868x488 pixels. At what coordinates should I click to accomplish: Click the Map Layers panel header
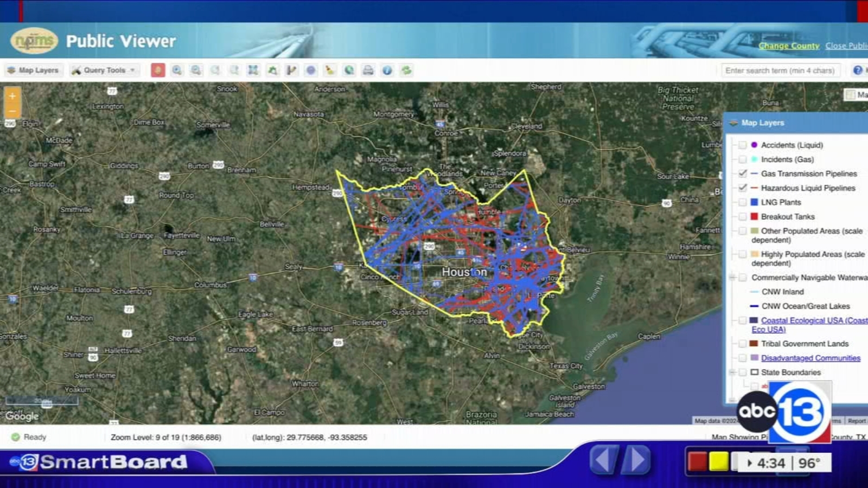(762, 123)
